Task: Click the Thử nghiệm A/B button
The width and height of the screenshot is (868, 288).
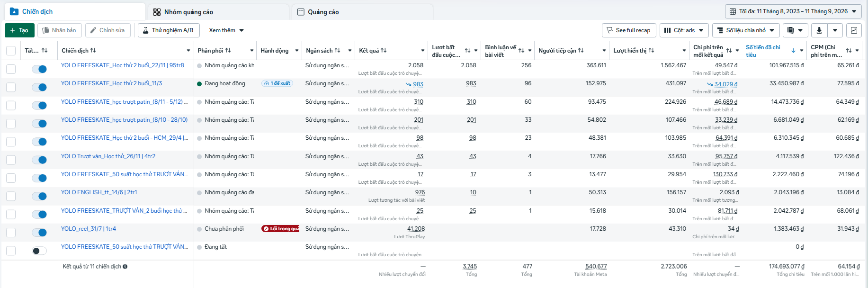Action: 169,30
